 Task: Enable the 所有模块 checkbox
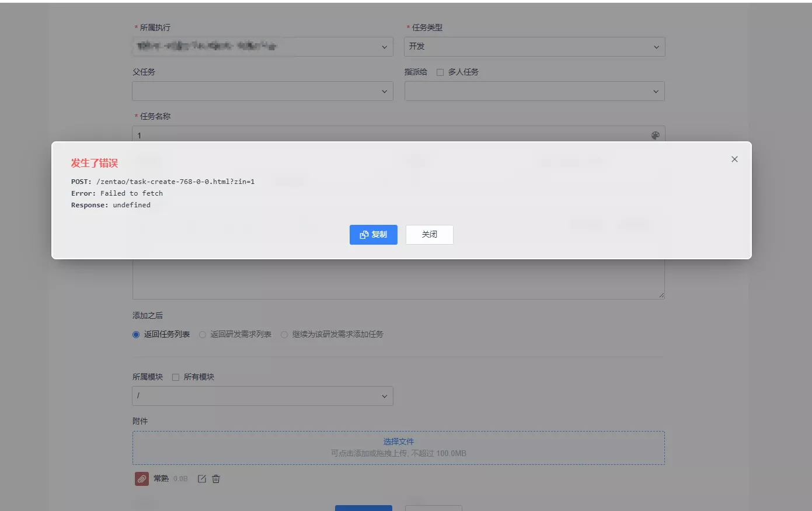[176, 377]
